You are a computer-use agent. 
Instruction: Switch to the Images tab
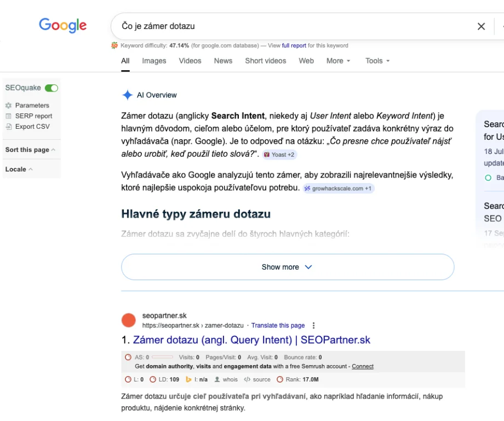(x=154, y=61)
